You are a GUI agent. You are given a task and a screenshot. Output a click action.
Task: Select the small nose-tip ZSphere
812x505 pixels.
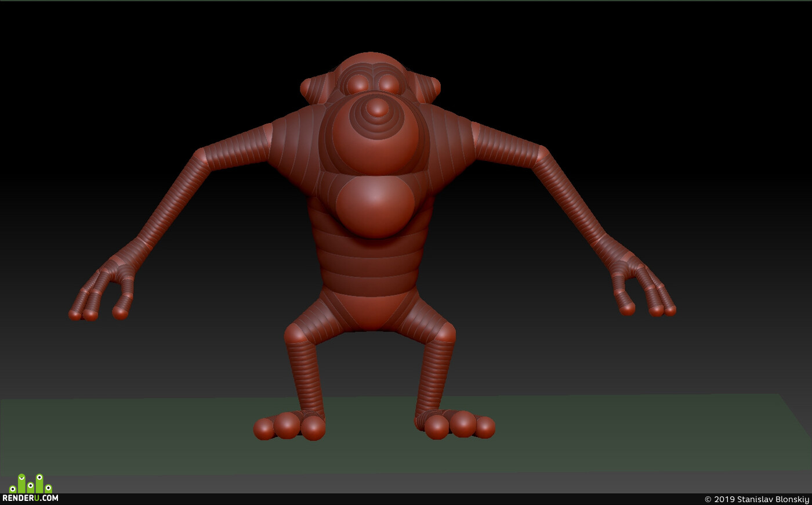point(378,107)
